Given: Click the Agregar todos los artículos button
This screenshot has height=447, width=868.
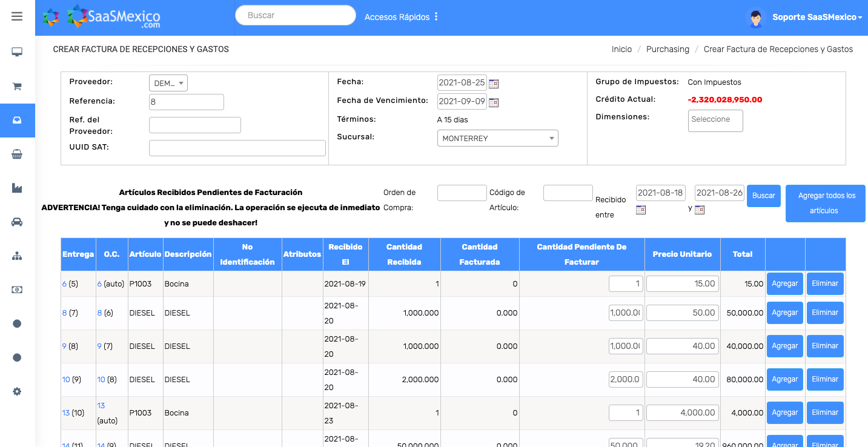Looking at the screenshot, I should pos(826,204).
